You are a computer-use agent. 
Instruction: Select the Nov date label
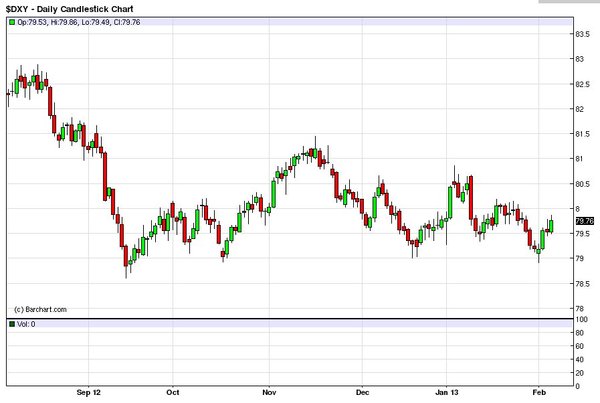point(269,394)
